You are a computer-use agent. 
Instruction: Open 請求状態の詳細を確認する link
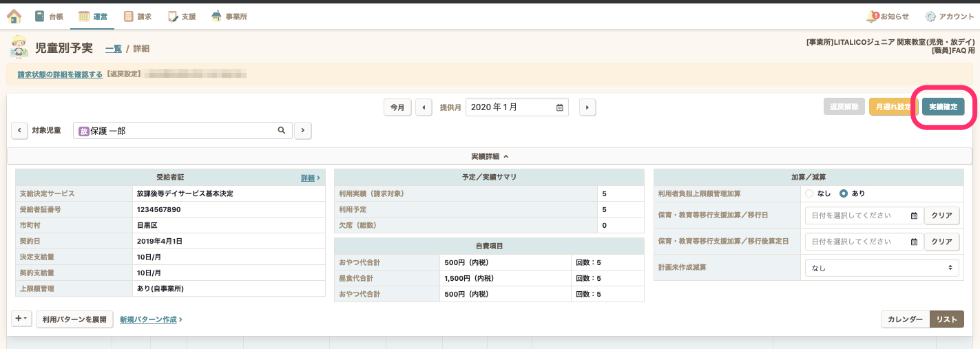pyautogui.click(x=60, y=74)
